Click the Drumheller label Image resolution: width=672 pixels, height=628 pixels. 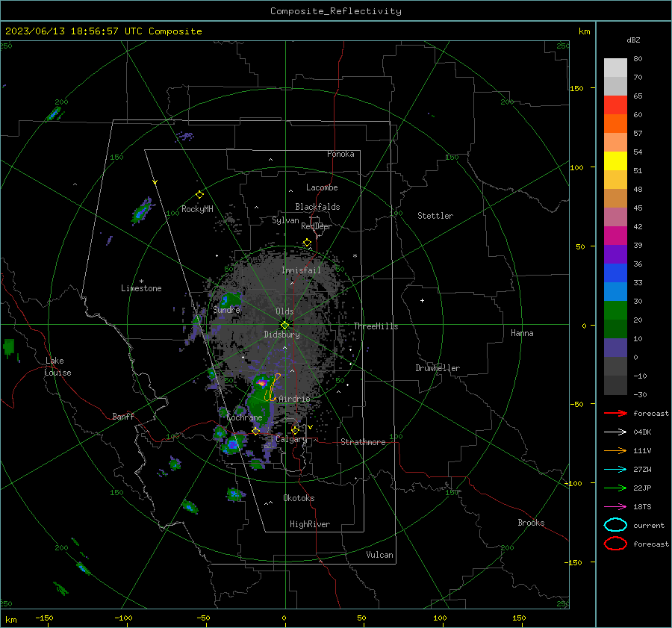pyautogui.click(x=438, y=368)
